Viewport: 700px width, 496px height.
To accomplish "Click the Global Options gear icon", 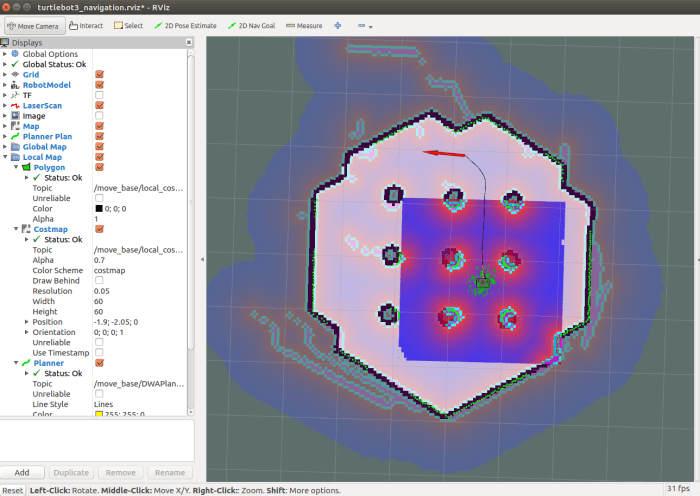I will coord(15,54).
